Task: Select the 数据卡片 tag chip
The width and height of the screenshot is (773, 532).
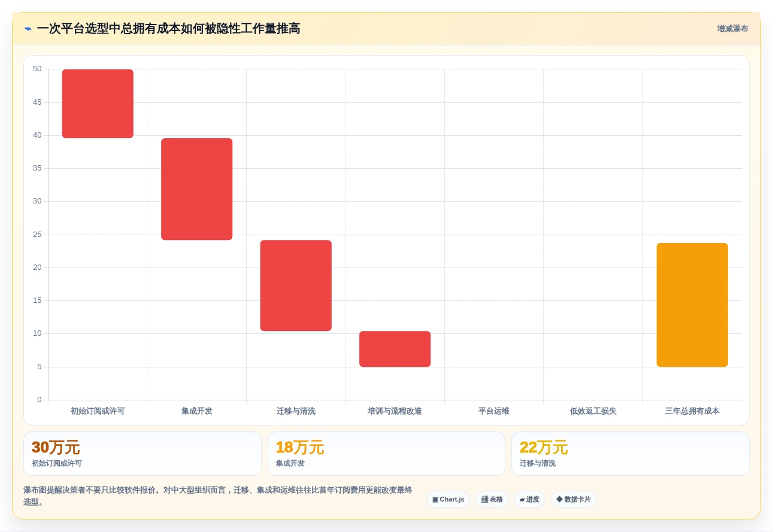Action: [x=574, y=500]
